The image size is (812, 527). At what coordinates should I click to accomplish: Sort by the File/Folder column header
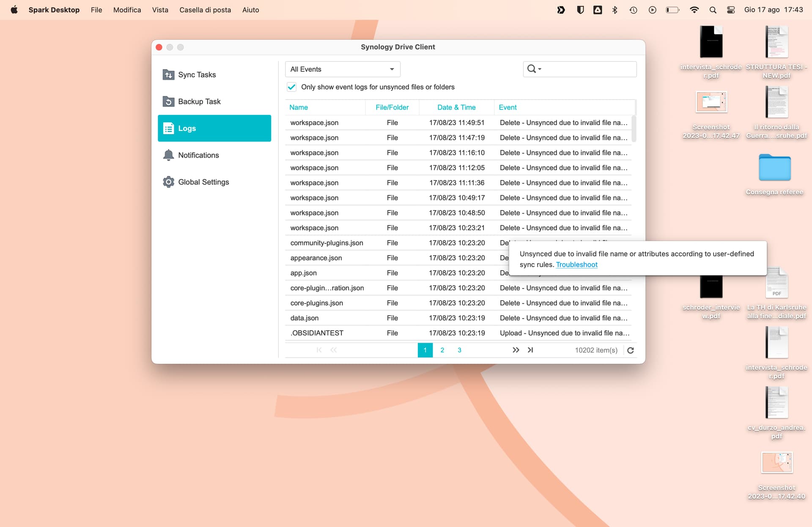tap(392, 107)
